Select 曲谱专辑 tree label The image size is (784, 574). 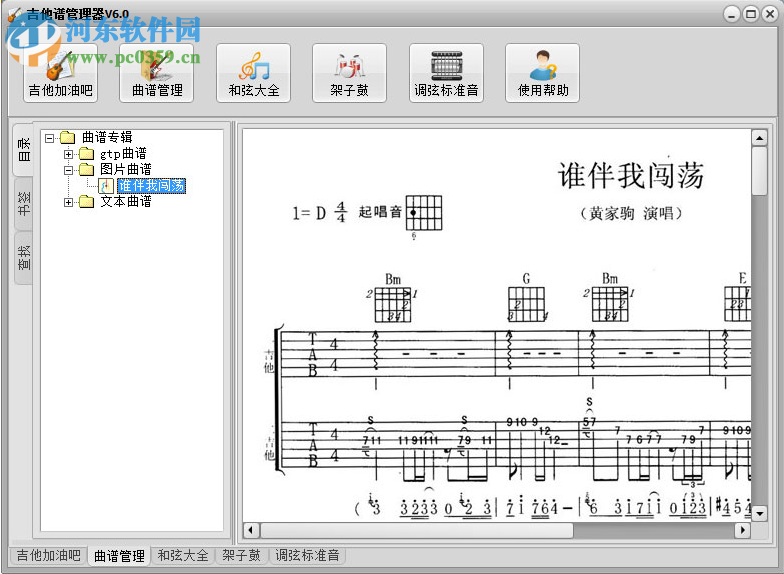[x=107, y=137]
